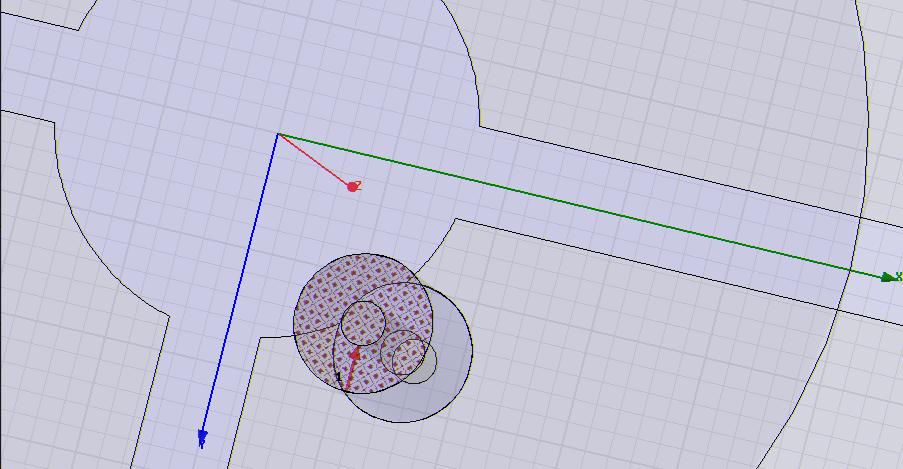The width and height of the screenshot is (903, 469).
Task: Click the red Z axis endpoint dot
Action: tap(352, 187)
